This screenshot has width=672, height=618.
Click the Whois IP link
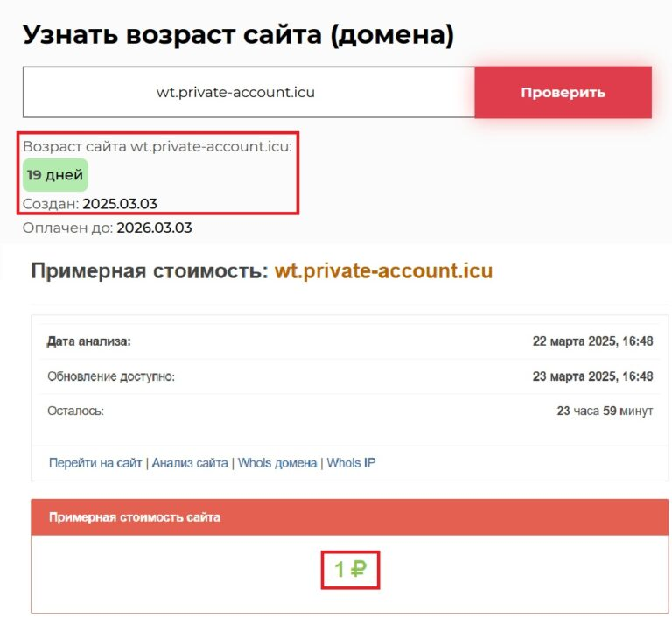click(x=351, y=463)
